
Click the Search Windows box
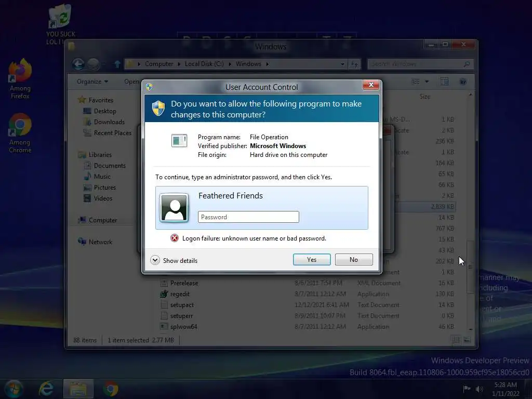[x=420, y=64]
